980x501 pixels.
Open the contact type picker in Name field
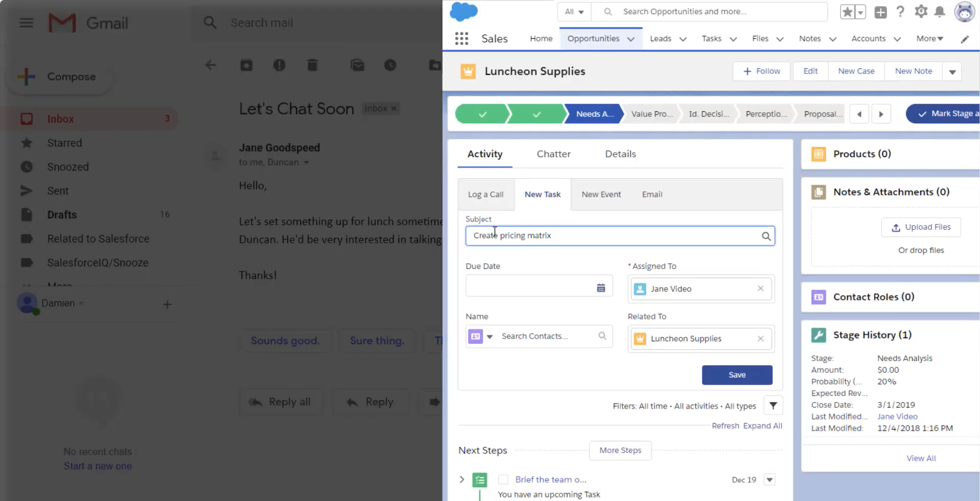click(481, 337)
